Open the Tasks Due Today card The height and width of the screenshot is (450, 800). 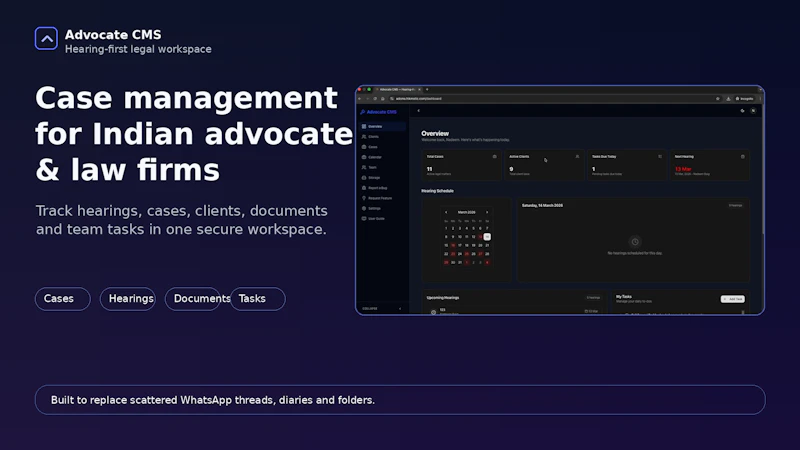point(627,165)
